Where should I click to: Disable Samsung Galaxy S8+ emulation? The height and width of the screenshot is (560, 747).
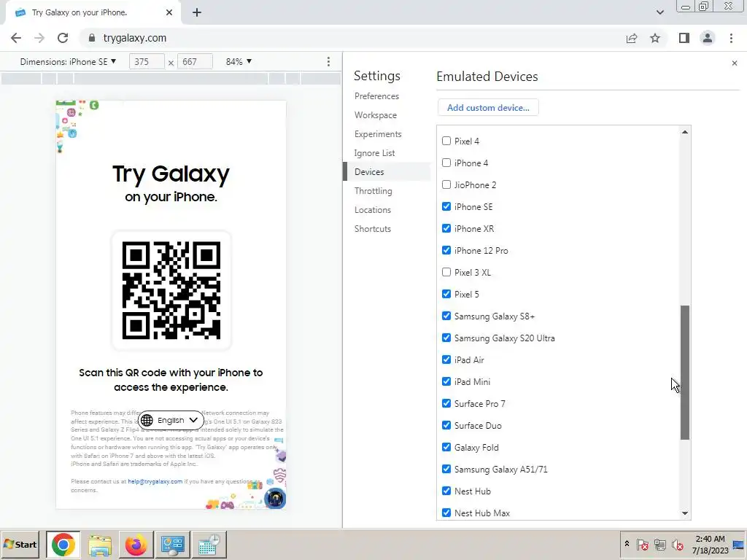[x=446, y=316]
